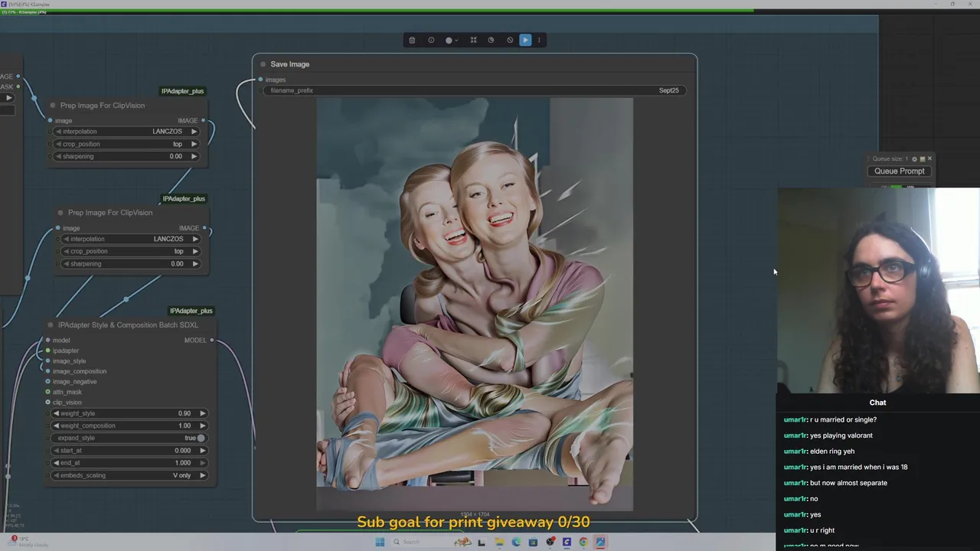
Task: Click the ipadapter input socket
Action: [47, 350]
